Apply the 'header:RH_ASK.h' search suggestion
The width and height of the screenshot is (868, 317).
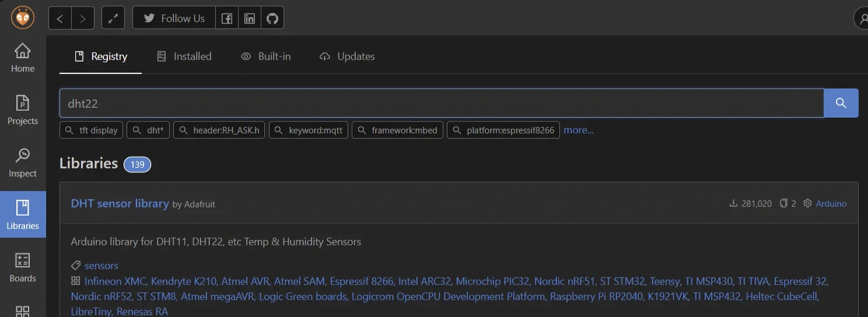(219, 130)
